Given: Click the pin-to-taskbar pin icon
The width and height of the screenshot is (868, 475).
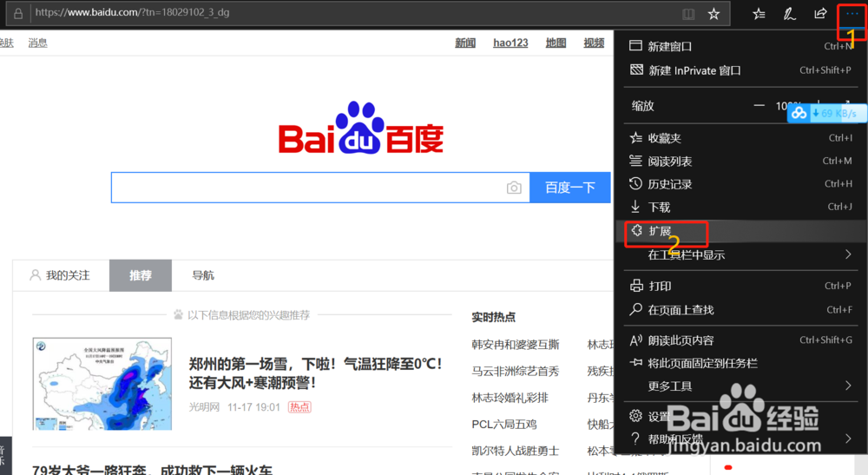Looking at the screenshot, I should tap(636, 363).
